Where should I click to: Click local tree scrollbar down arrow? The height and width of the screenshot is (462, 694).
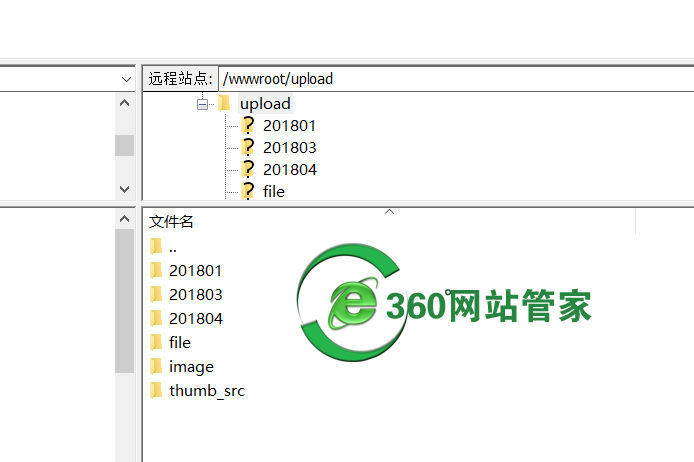(124, 189)
